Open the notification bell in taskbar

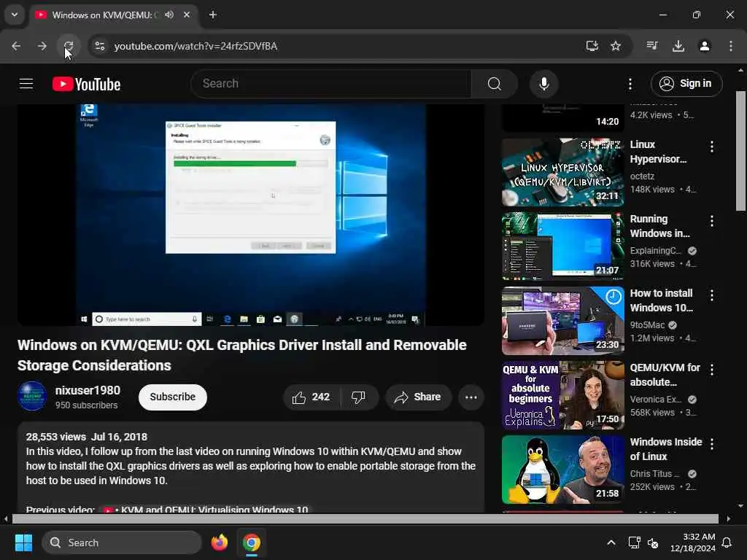727,542
